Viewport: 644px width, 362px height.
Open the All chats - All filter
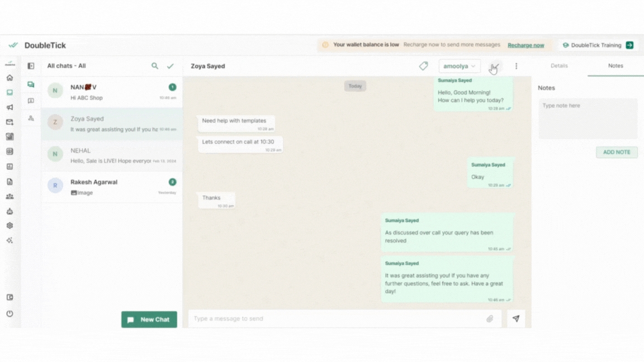point(67,66)
